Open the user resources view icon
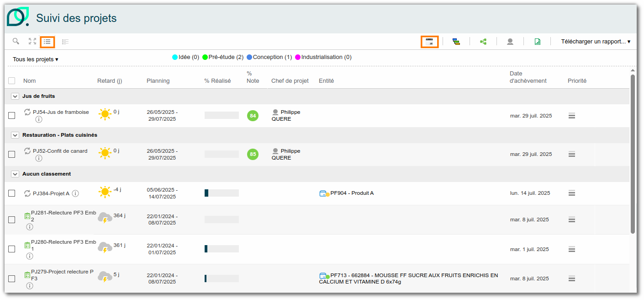 click(510, 42)
